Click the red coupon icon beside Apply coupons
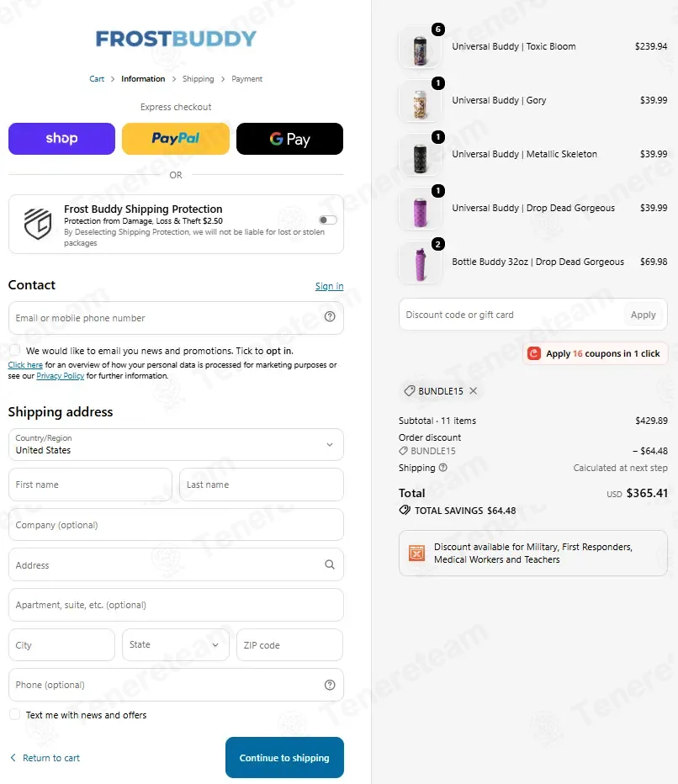The width and height of the screenshot is (678, 784). click(x=534, y=353)
